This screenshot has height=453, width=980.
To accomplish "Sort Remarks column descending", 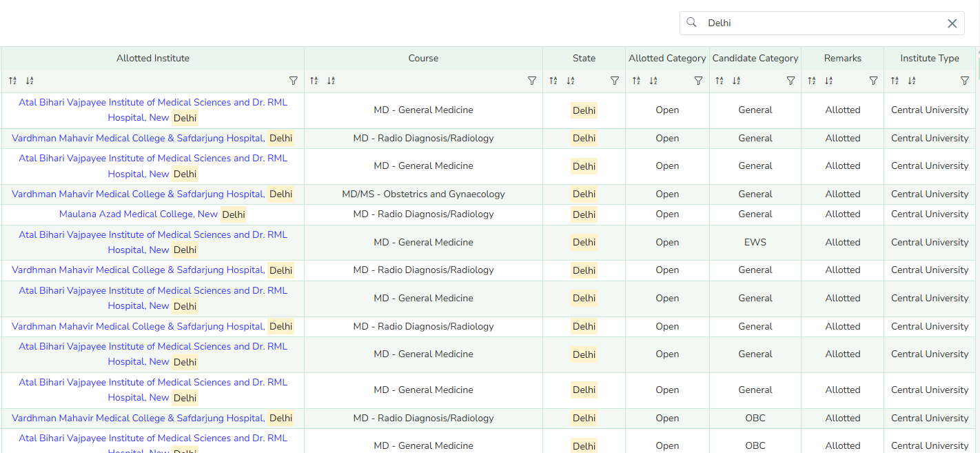I will tap(828, 81).
